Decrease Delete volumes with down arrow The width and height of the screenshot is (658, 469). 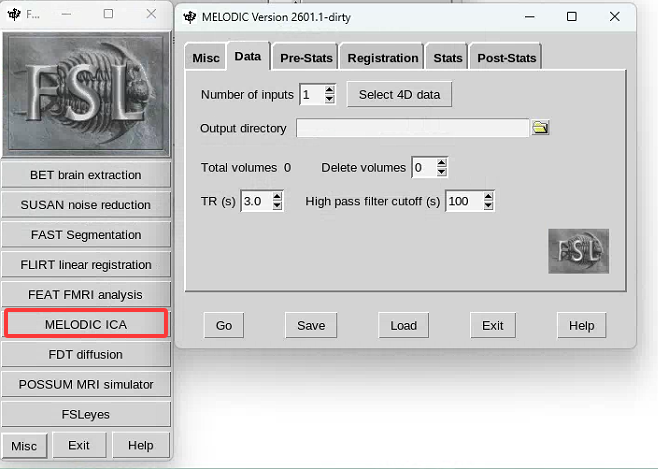441,172
